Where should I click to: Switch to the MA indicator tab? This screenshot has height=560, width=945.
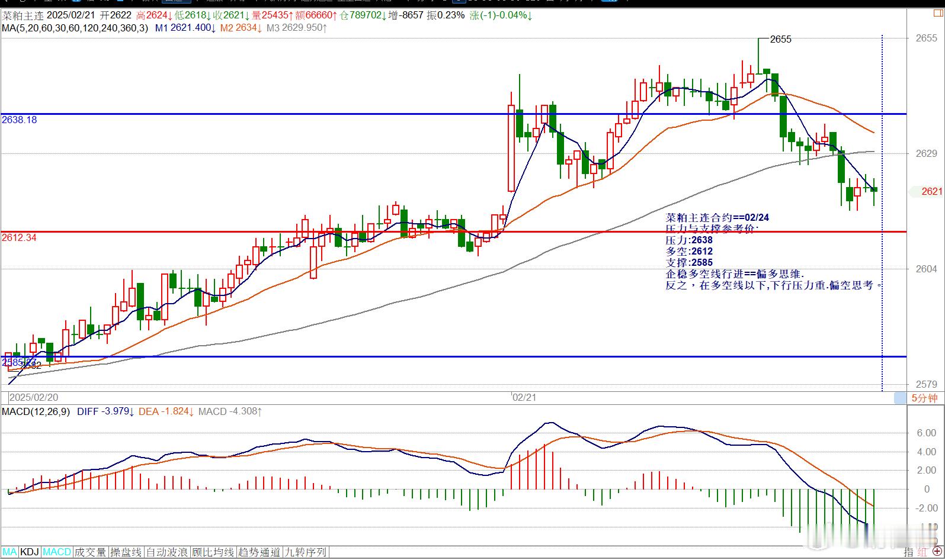tap(9, 552)
